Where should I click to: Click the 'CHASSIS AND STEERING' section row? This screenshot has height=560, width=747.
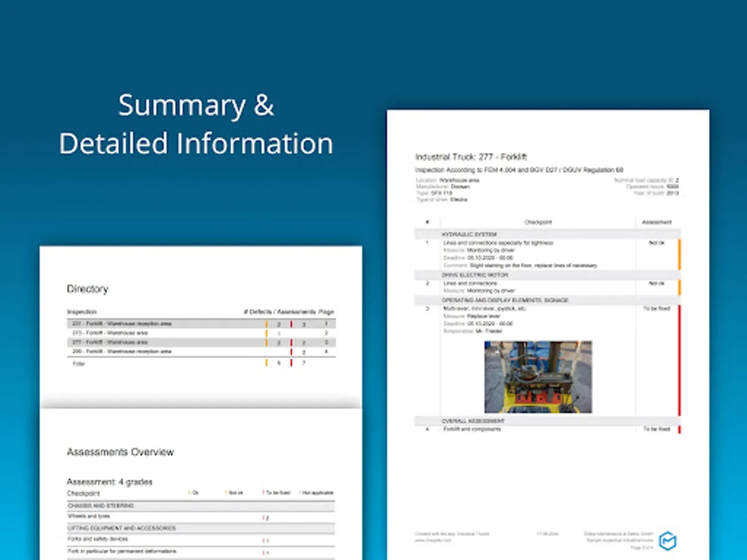tap(200, 506)
